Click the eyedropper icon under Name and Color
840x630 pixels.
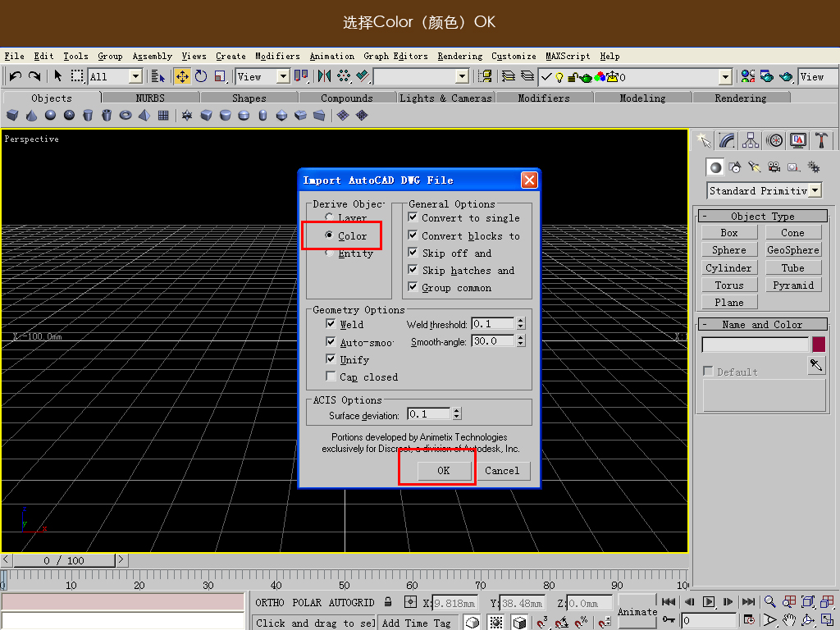tap(816, 365)
